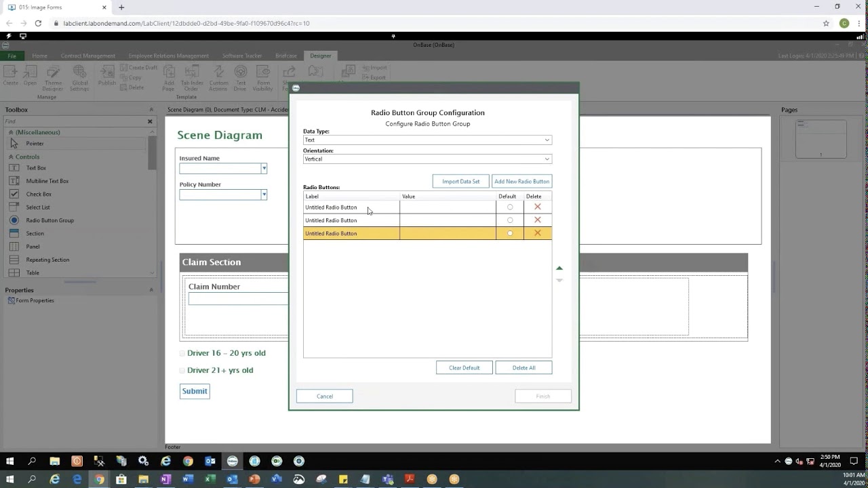Open the Tab Index Order tool
The width and height of the screenshot is (868, 488).
pos(192,78)
